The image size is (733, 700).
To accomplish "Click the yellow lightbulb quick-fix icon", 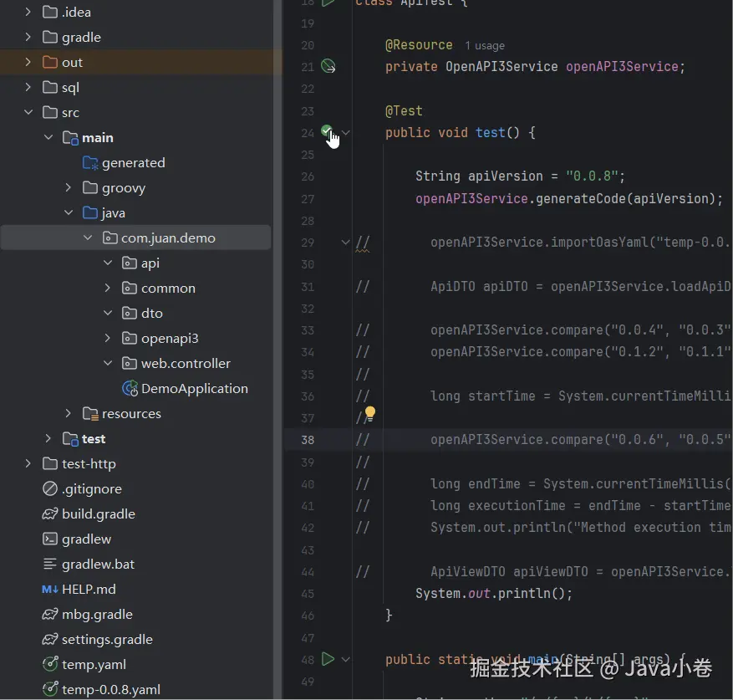I will tap(369, 414).
